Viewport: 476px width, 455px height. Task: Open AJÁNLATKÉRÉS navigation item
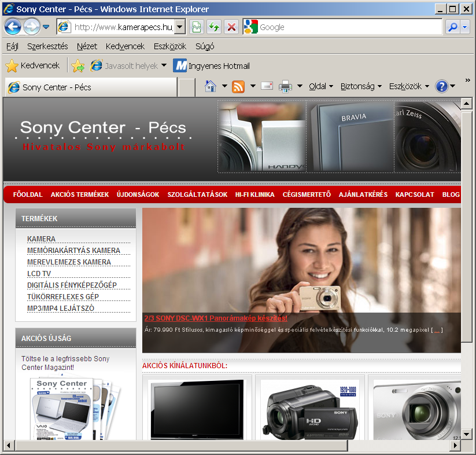363,195
